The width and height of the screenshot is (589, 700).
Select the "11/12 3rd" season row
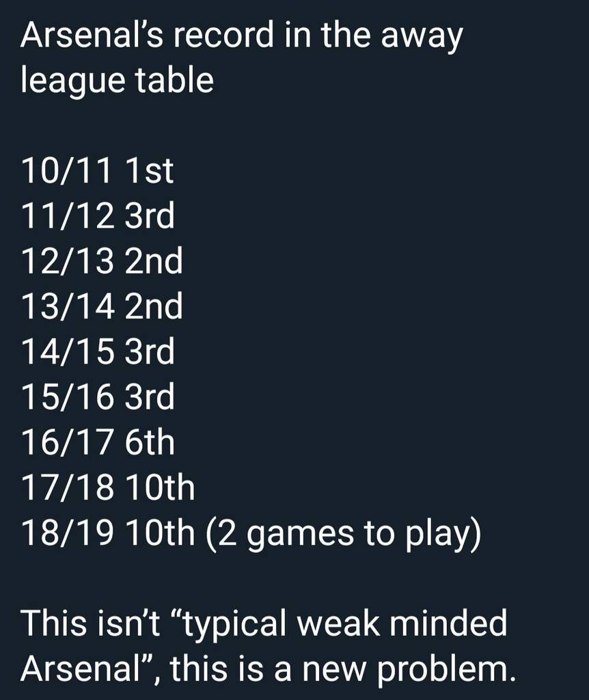pos(98,216)
